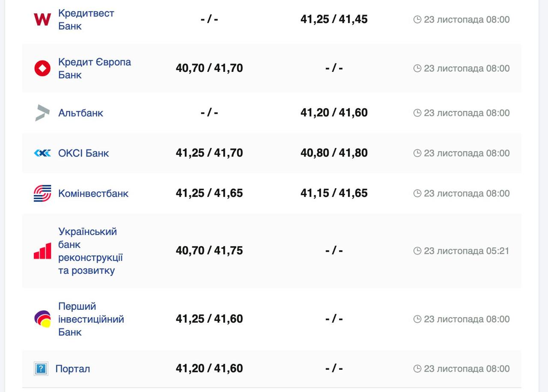The image size is (548, 392).
Task: Click the Комінвестбанк striped logo icon
Action: pyautogui.click(x=42, y=193)
